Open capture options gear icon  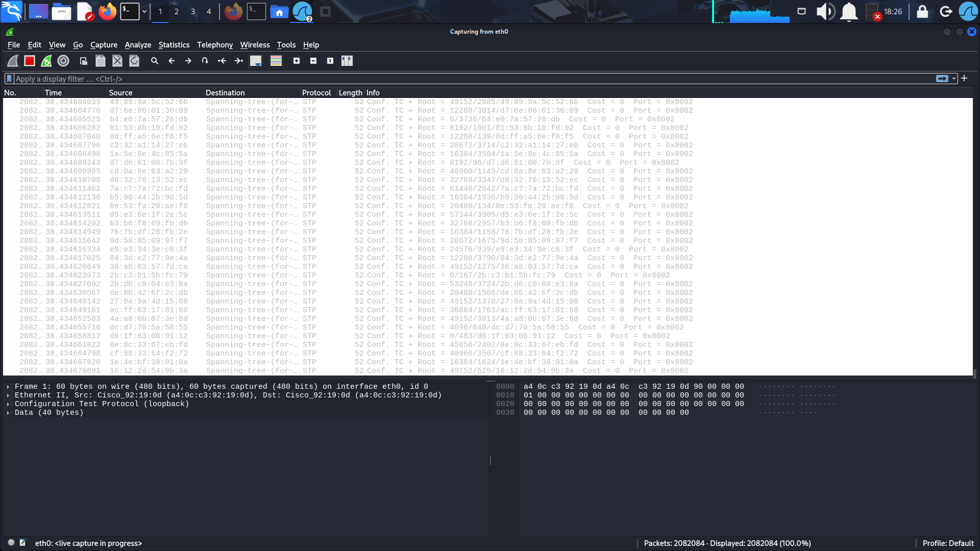pyautogui.click(x=63, y=61)
